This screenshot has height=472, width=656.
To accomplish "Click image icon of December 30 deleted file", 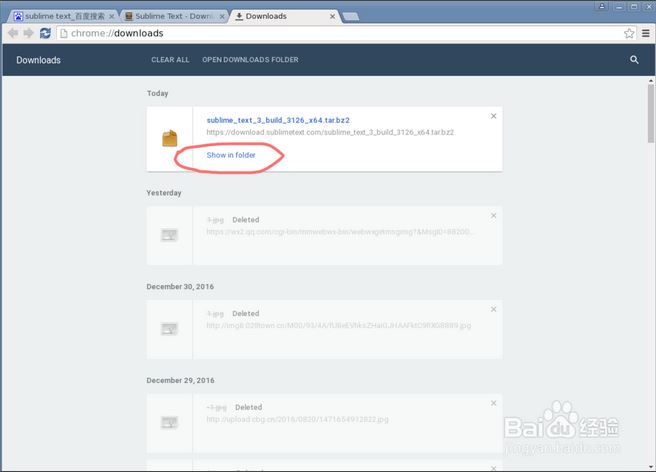I will coord(169,329).
